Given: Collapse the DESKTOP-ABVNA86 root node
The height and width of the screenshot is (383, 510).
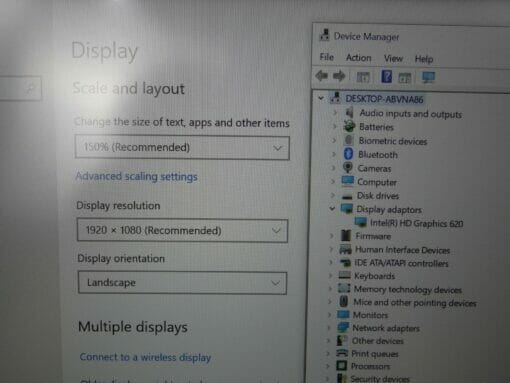Looking at the screenshot, I should pos(321,98).
